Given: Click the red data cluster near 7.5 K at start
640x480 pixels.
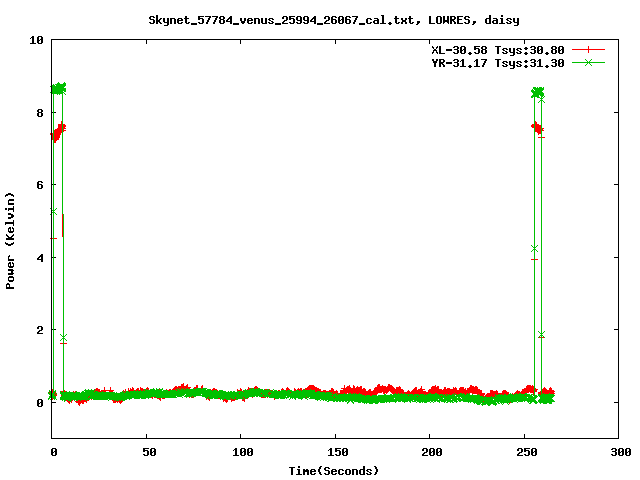Looking at the screenshot, I should 58,132.
